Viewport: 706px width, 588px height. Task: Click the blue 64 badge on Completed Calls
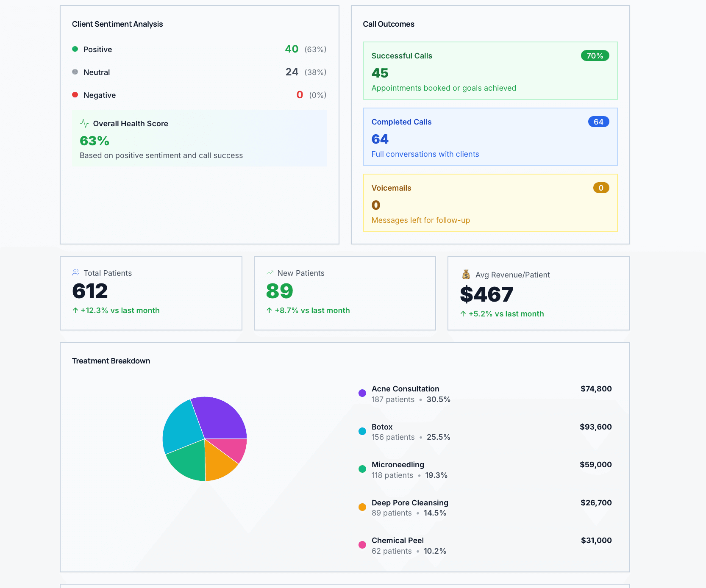coord(598,122)
